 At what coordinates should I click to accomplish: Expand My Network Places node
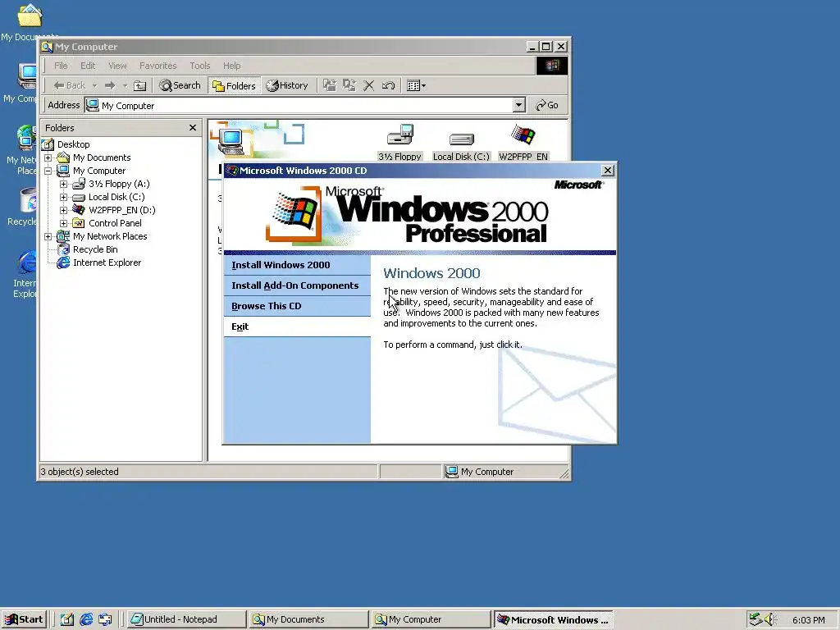click(48, 236)
